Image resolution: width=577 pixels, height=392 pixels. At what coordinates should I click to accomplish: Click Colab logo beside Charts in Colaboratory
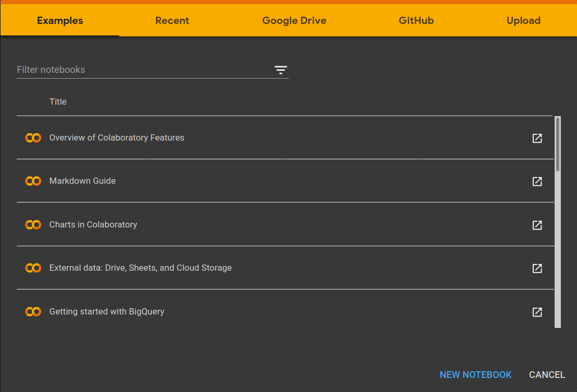[x=33, y=224]
